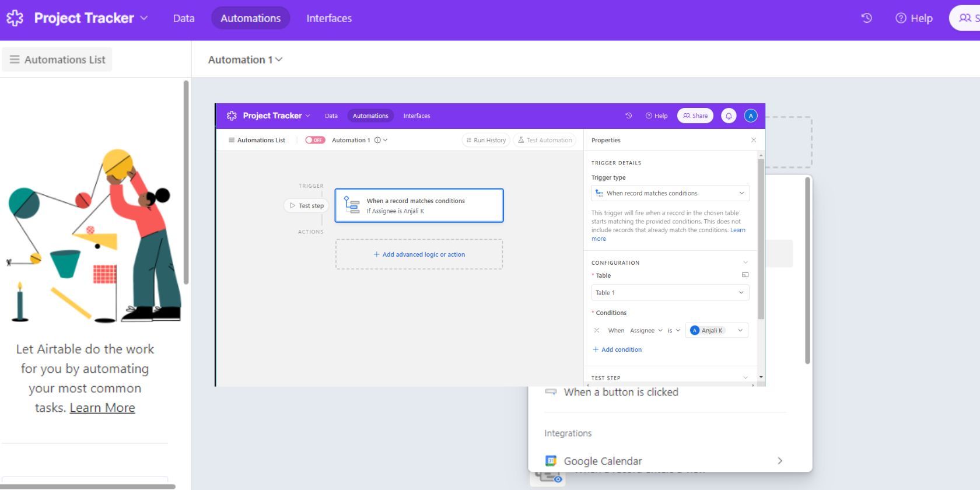Screen dimensions: 980x490
Task: Click the expand icon beside the Table label
Action: 745,275
